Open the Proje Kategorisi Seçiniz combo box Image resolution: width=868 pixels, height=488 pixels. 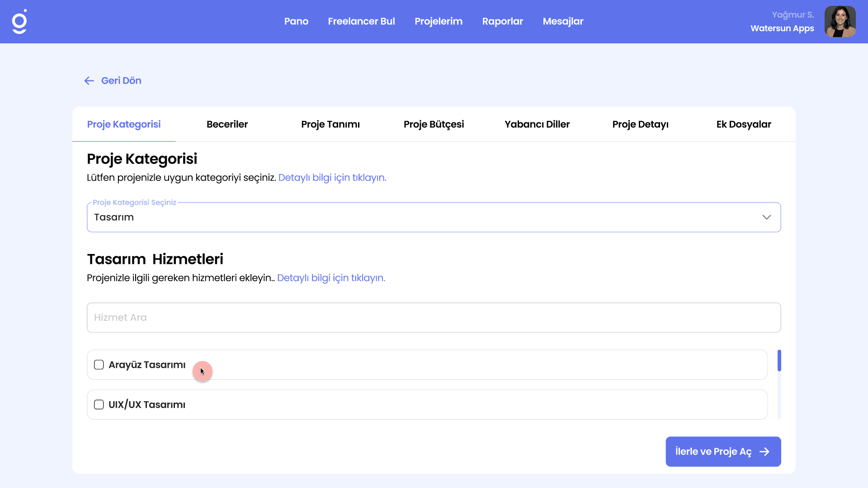(425, 217)
